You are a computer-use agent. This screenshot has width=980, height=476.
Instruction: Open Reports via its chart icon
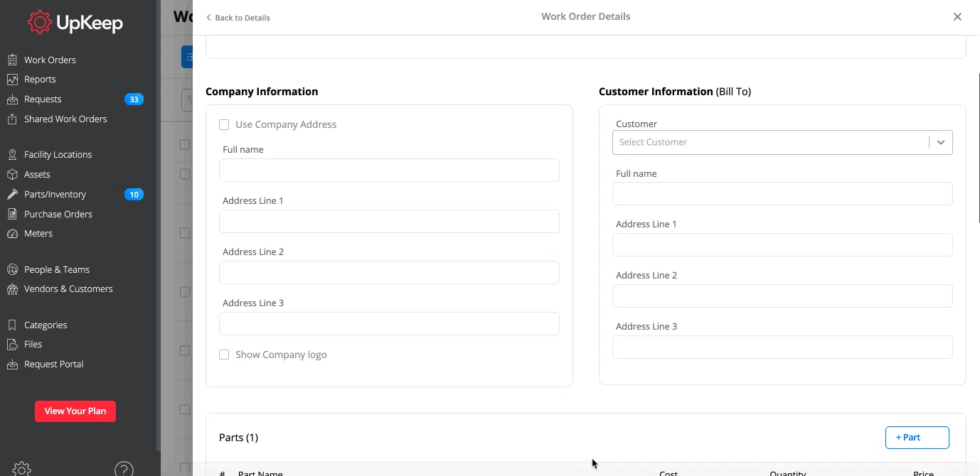click(x=12, y=80)
